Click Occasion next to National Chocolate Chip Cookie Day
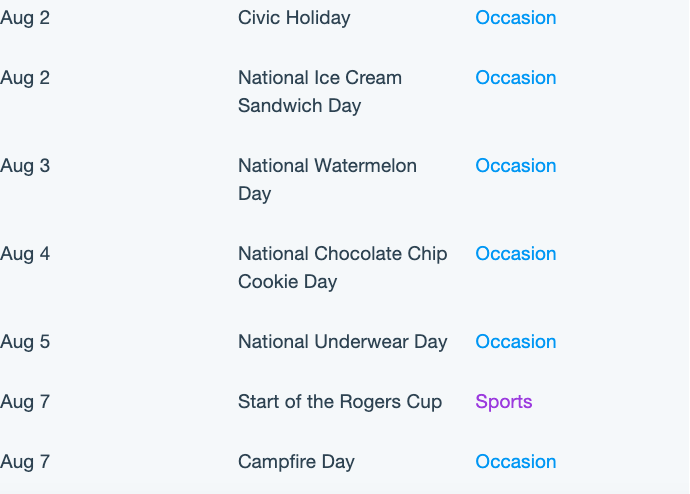Viewport: 690px width, 494px height. (x=515, y=254)
